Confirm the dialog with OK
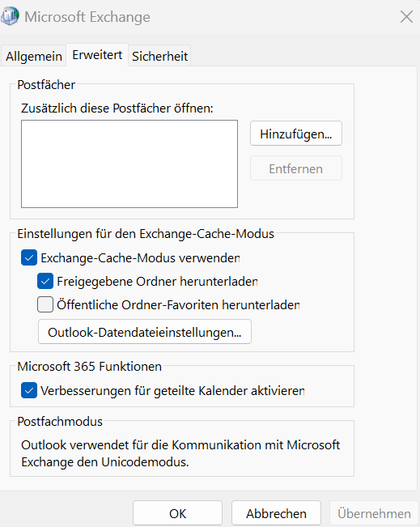Viewport: 420px width, 527px height. [177, 513]
